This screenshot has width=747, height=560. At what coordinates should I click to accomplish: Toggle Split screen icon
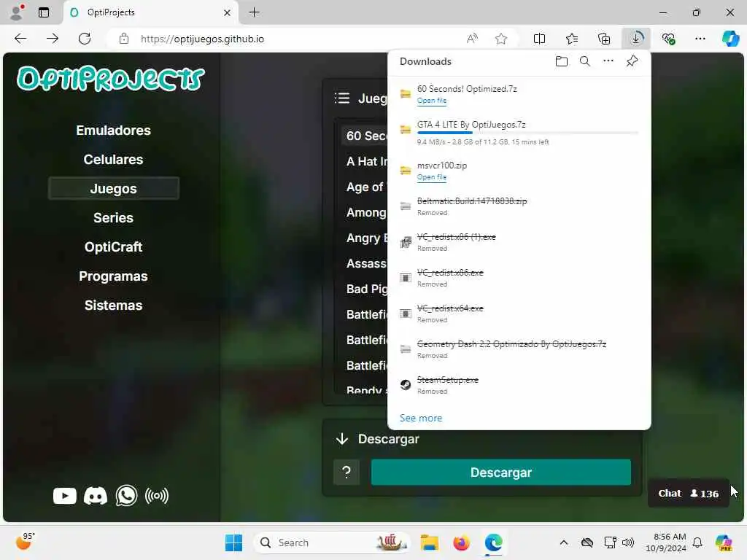pyautogui.click(x=540, y=39)
